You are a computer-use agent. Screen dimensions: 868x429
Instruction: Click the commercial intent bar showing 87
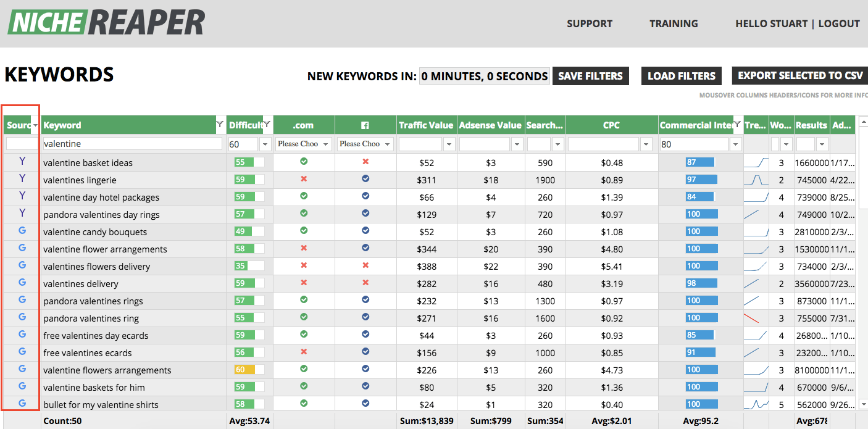click(x=700, y=162)
